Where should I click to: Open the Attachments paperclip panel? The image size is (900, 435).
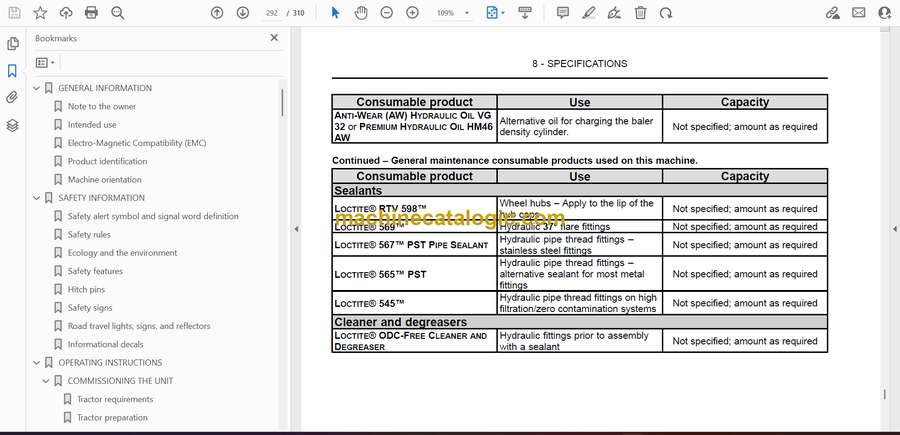(x=13, y=98)
